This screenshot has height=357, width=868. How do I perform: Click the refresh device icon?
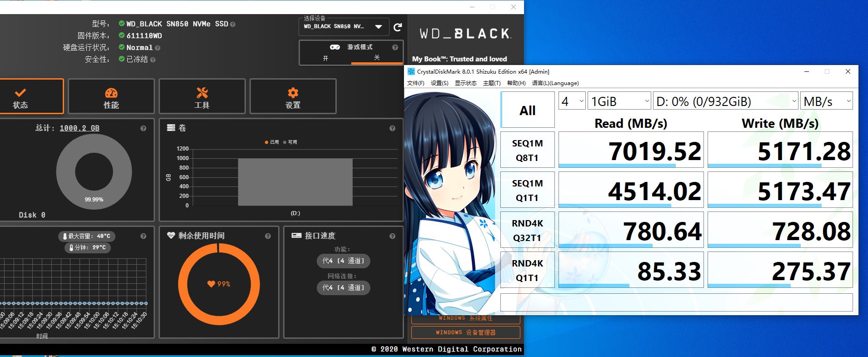click(398, 27)
